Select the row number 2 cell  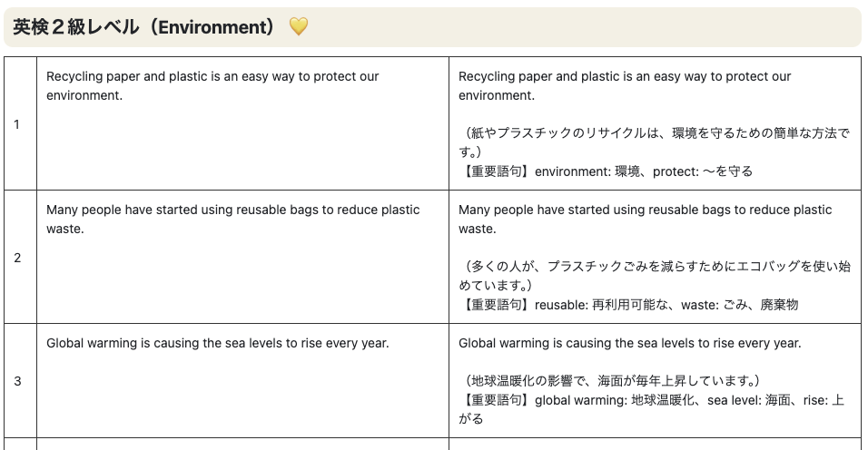(x=17, y=258)
